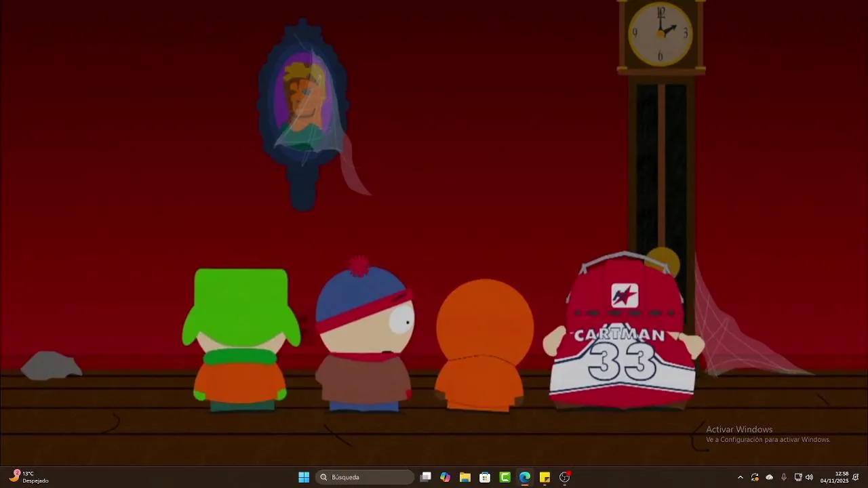This screenshot has height=488, width=868.
Task: Open the weather widget showing 13°C Despejado
Action: (x=28, y=477)
